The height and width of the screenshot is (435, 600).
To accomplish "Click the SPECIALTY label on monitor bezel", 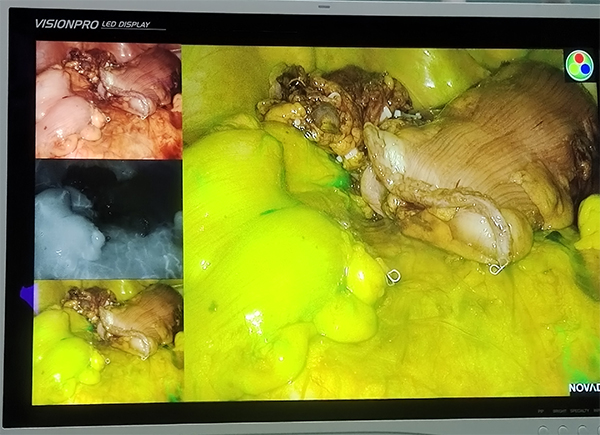I will pos(579,411).
